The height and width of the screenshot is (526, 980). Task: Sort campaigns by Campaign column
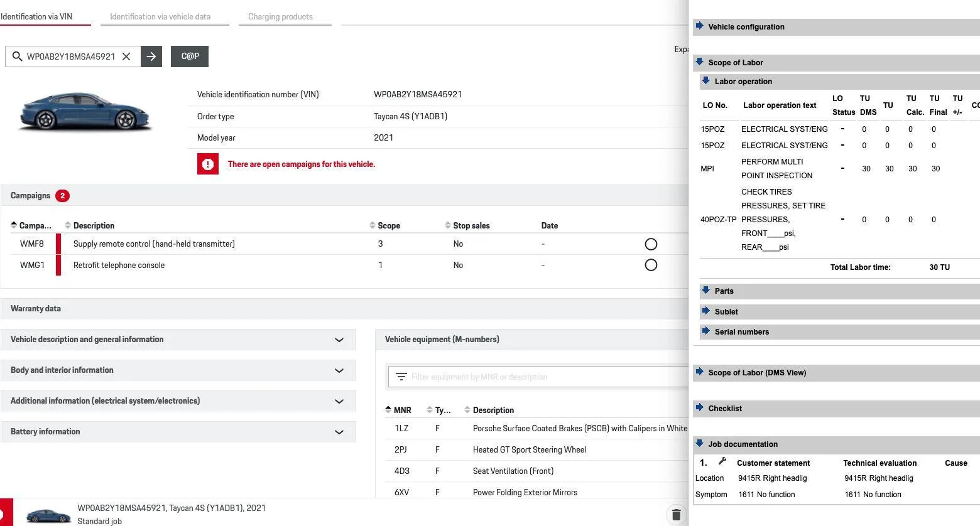(31, 225)
